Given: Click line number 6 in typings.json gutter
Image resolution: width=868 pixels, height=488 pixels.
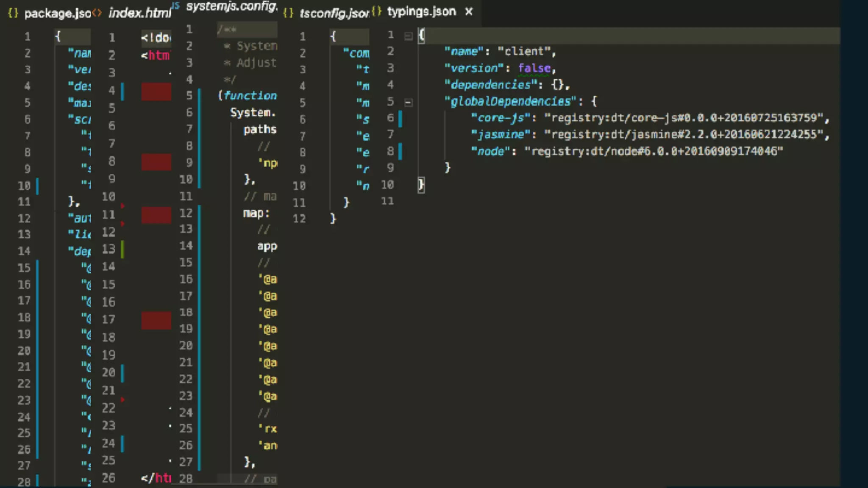Looking at the screenshot, I should [390, 118].
